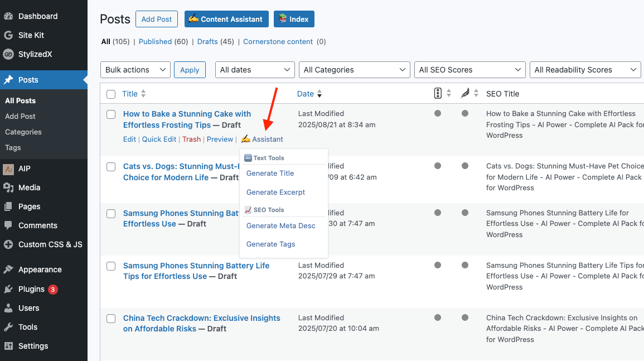The image size is (644, 361).
Task: Open Samsung Phones Battery Life Tips post title
Action: click(196, 271)
